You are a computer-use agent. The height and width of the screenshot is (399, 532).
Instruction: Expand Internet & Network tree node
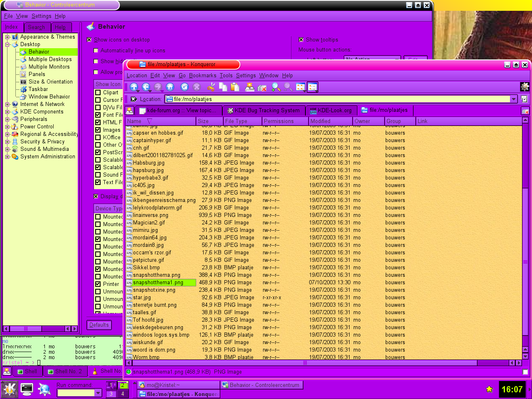[x=7, y=104]
